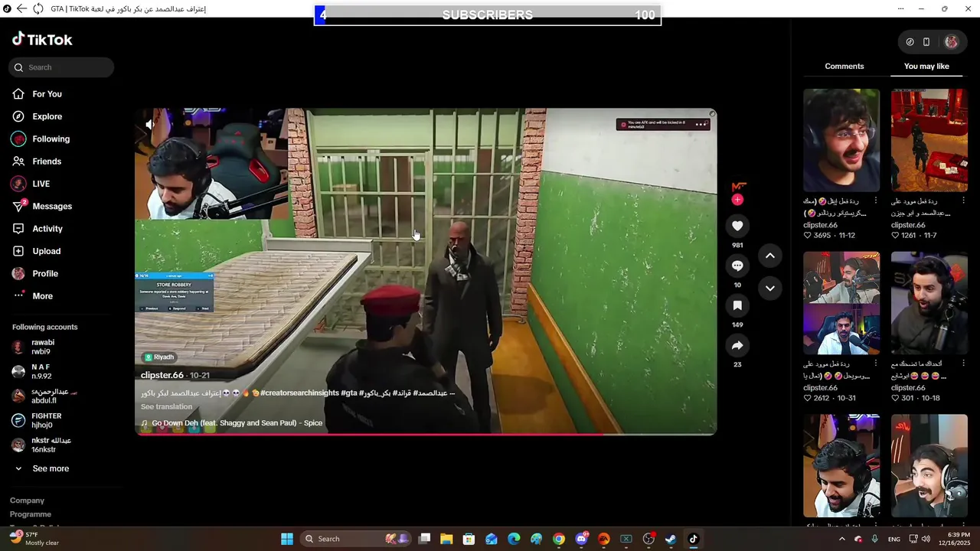This screenshot has width=980, height=551.
Task: Reload page with the refresh icon
Action: click(38, 8)
